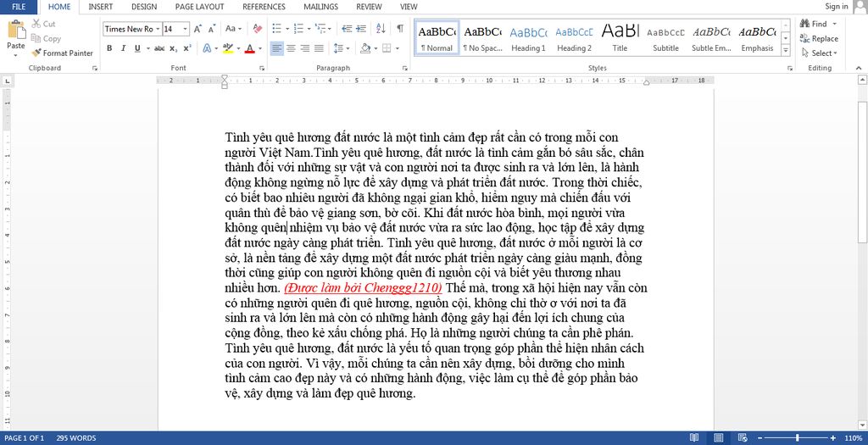This screenshot has width=868, height=445.
Task: Click the Grow Font icon
Action: [x=199, y=29]
